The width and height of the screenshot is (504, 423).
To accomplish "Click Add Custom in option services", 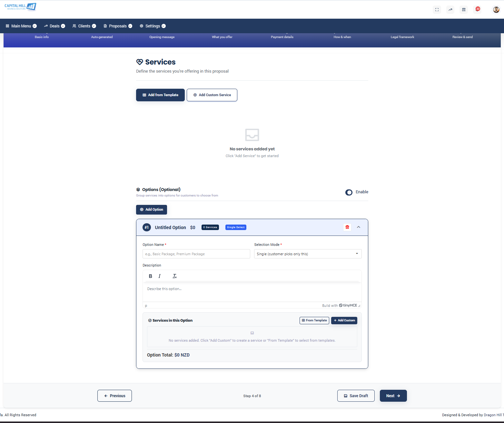I will click(344, 320).
